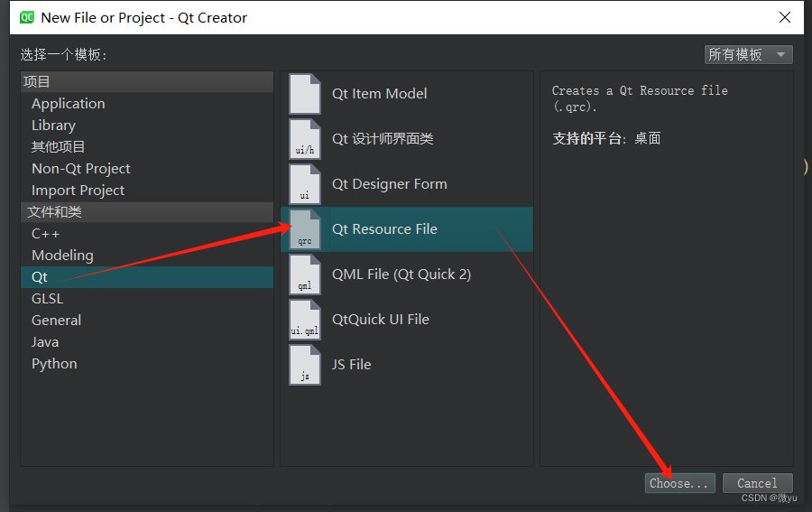Click the qml file icon

click(x=305, y=275)
